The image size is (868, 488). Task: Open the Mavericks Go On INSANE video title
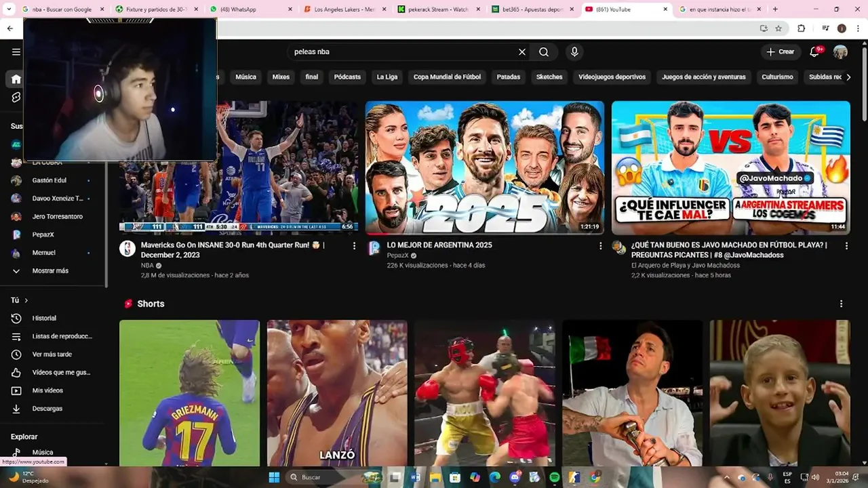[x=233, y=249]
